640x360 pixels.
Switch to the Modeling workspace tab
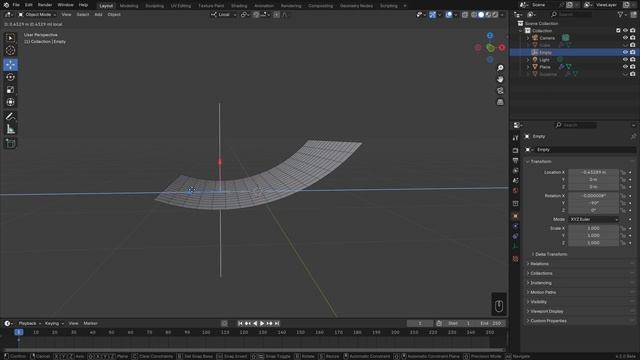129,6
